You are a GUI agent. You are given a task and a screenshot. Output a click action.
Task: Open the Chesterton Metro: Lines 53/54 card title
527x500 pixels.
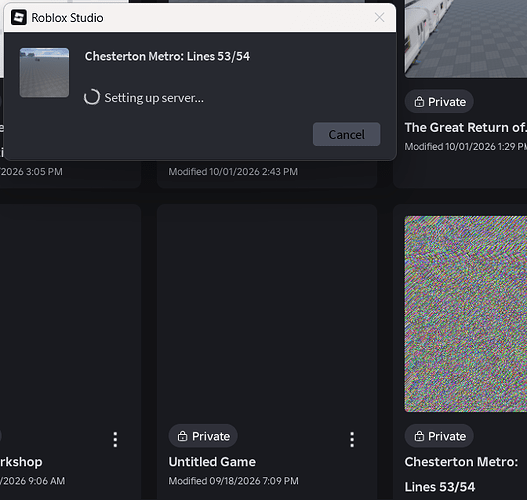click(461, 474)
